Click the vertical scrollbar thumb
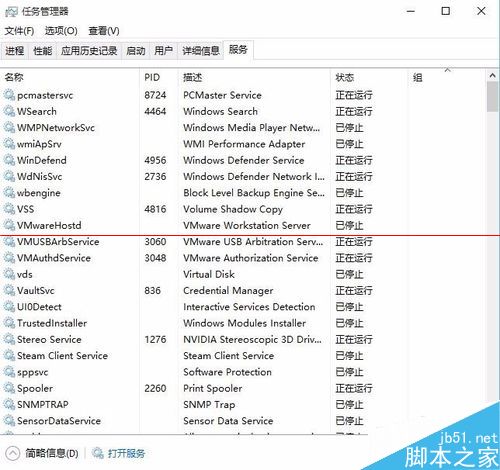The width and height of the screenshot is (500, 470). point(492,97)
